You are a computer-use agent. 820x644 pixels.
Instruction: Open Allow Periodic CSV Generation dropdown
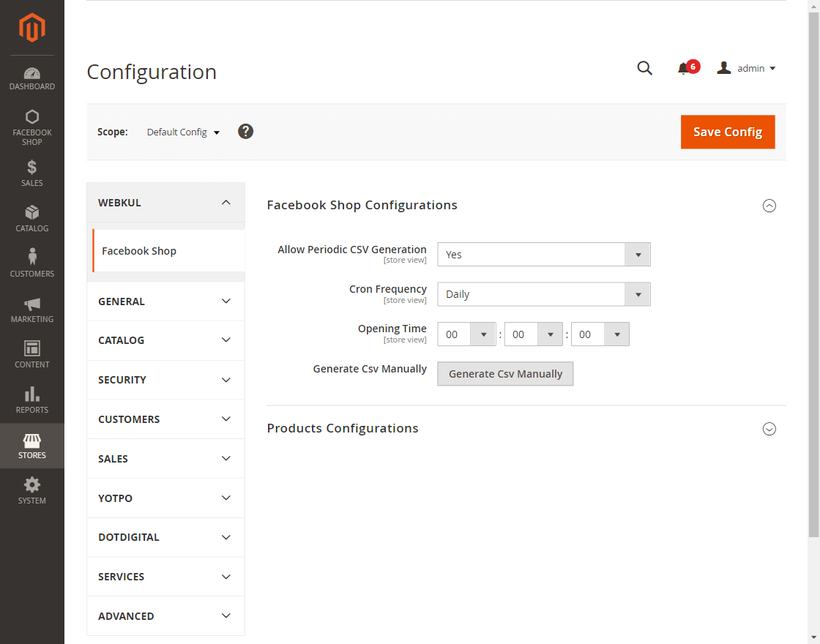(544, 255)
